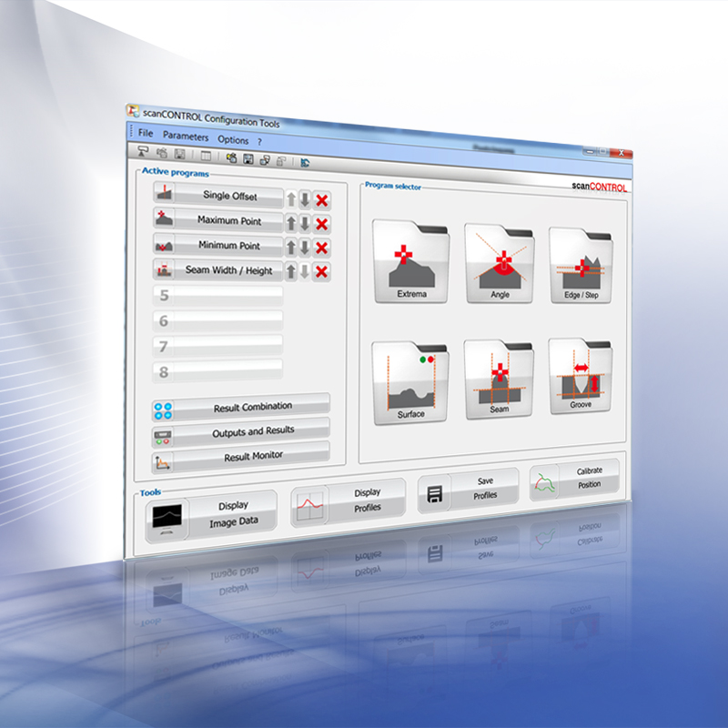Open the Maximum Point program
728x728 pixels.
pos(218,219)
